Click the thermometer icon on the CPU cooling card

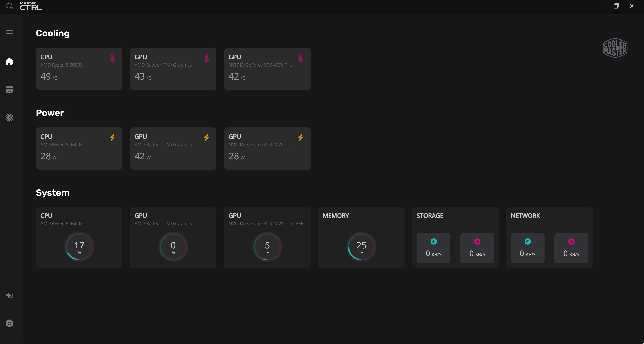coord(112,58)
